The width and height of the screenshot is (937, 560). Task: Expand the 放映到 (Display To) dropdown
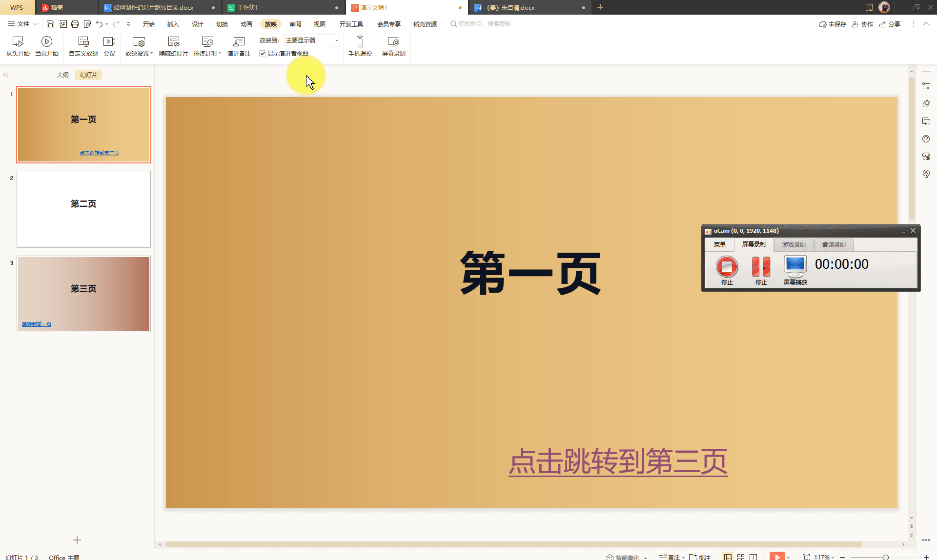point(337,40)
